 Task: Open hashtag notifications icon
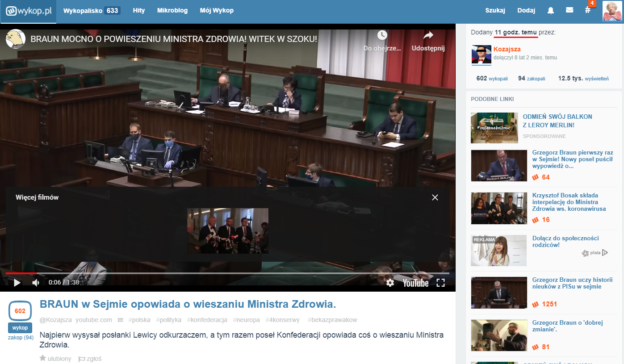(588, 10)
